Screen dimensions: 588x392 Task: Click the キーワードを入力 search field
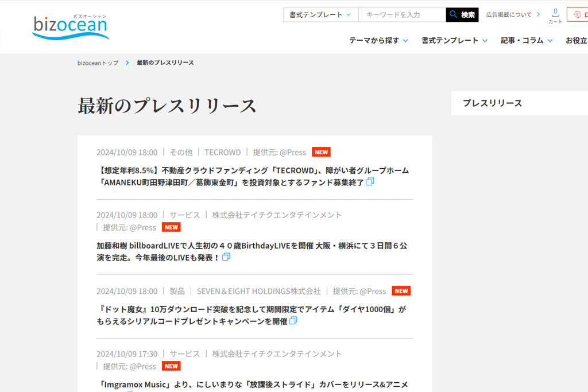click(402, 14)
